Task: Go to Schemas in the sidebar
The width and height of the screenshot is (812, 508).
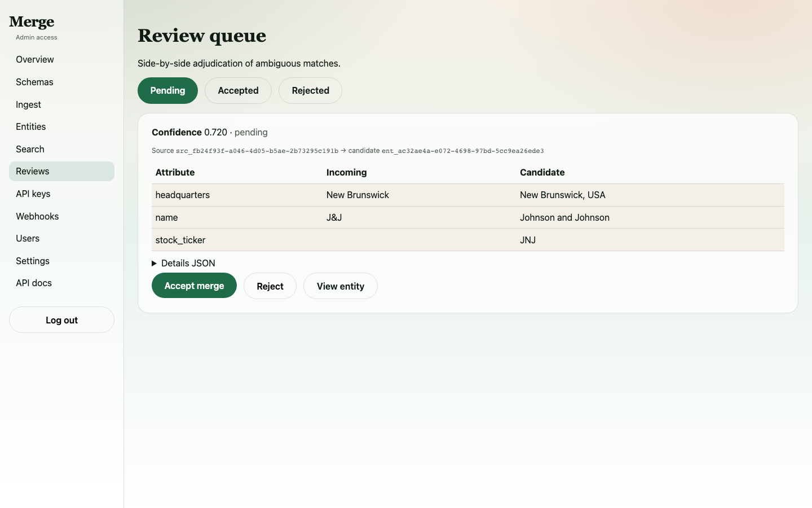Action: (61, 82)
